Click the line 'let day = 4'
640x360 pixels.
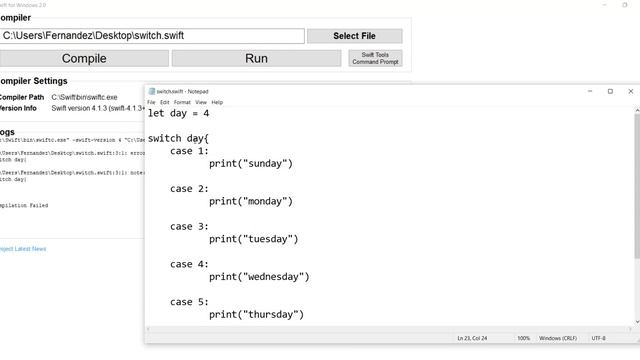178,113
